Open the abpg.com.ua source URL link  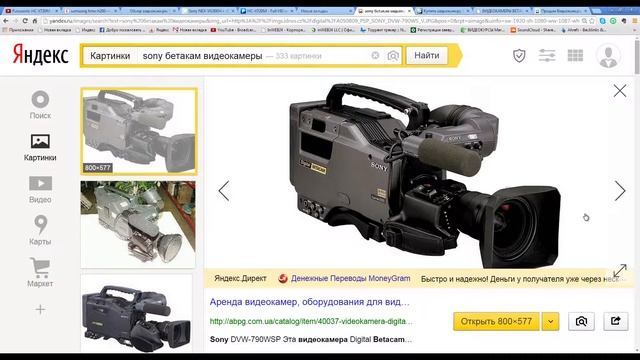coord(311,321)
